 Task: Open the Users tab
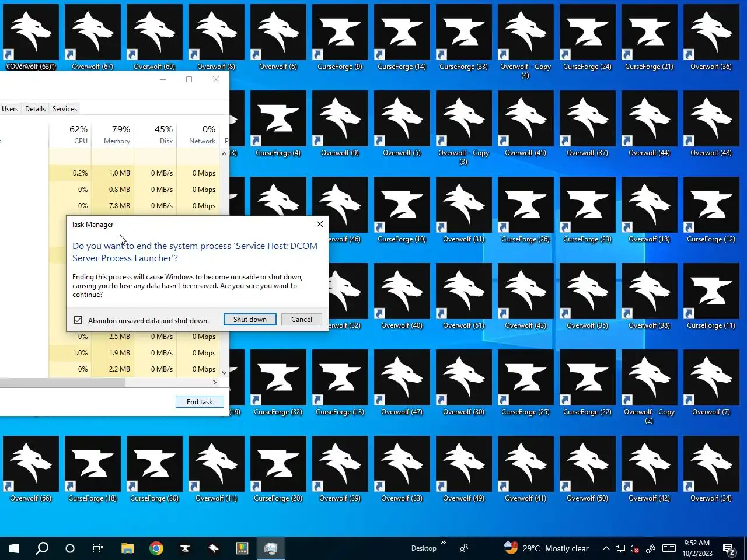click(10, 109)
